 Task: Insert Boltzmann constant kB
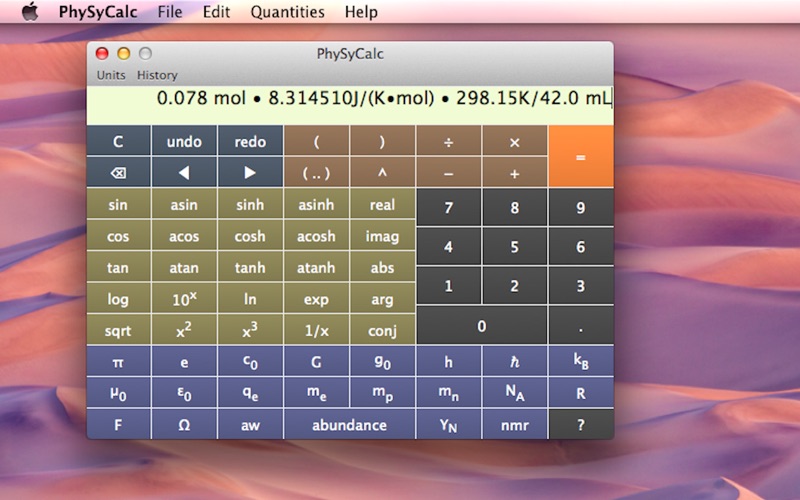pos(581,362)
